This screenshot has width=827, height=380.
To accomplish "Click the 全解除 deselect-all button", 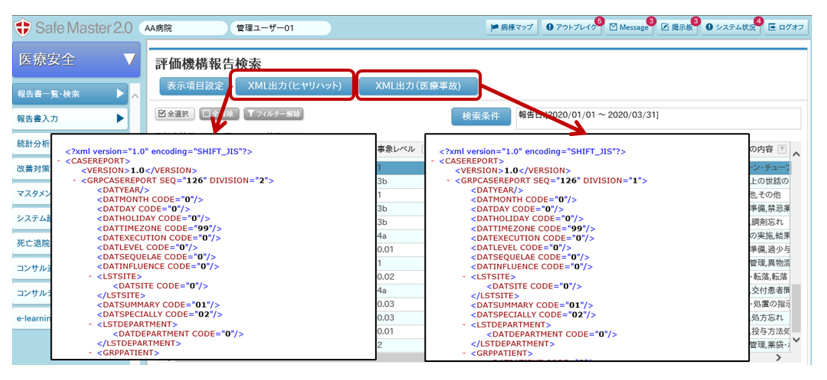I will pos(219,114).
